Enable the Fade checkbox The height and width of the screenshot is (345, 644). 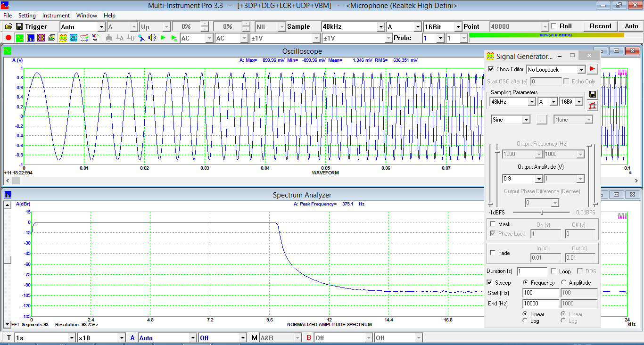[x=493, y=253]
